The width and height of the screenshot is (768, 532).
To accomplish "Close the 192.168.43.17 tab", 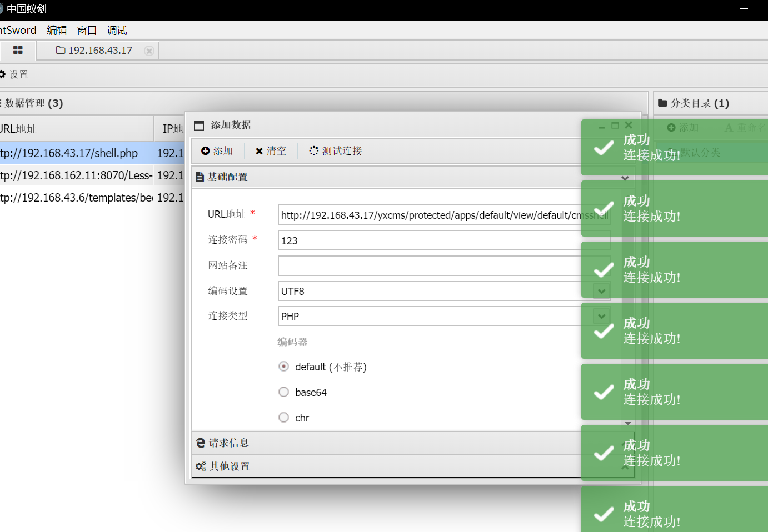I will [x=149, y=51].
